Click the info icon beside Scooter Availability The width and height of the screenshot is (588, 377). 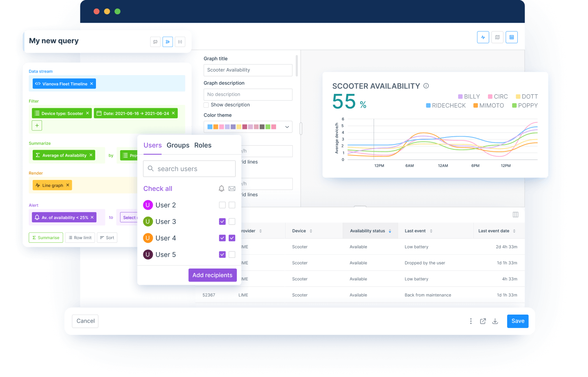point(426,86)
